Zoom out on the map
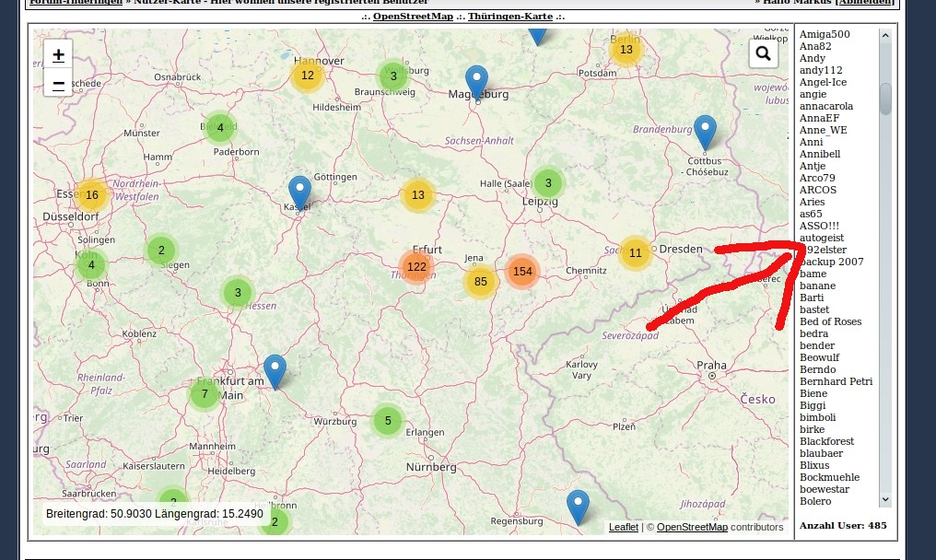Viewport: 936px width, 560px height. click(x=58, y=84)
